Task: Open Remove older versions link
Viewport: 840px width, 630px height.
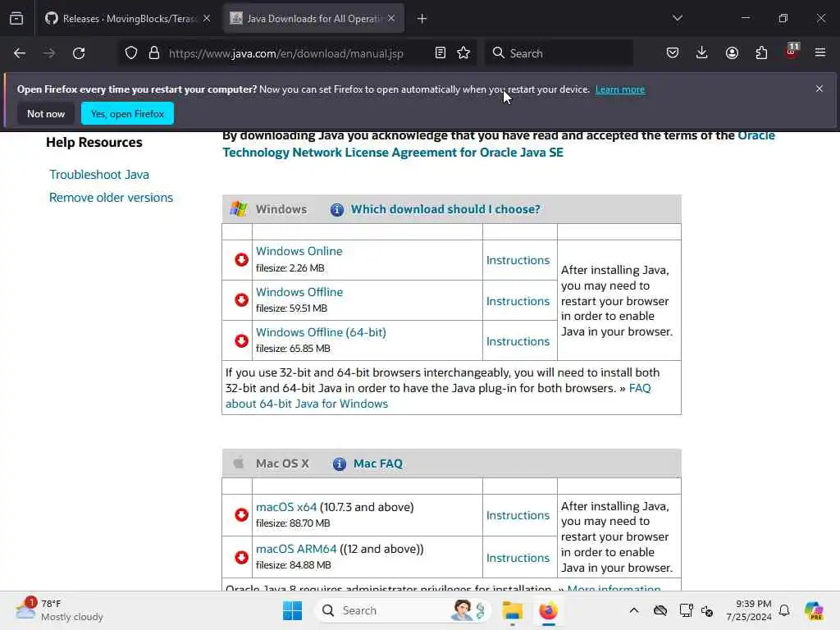Action: point(111,198)
